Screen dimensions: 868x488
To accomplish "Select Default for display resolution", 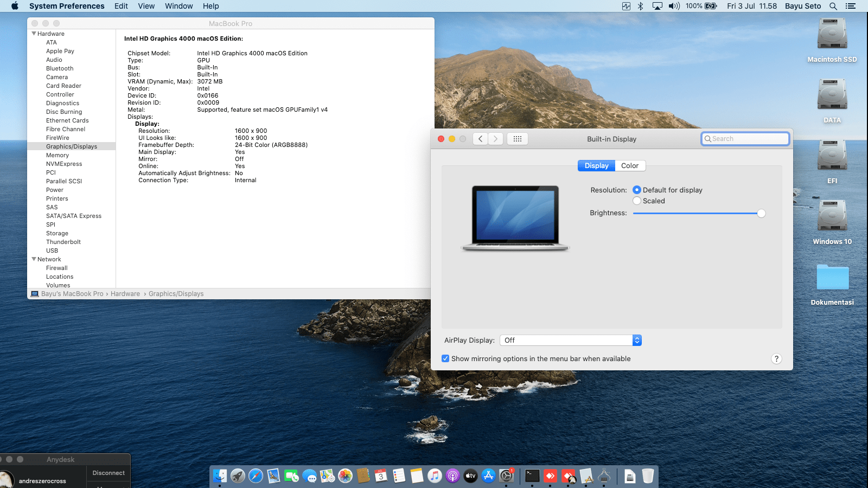I will coord(637,190).
